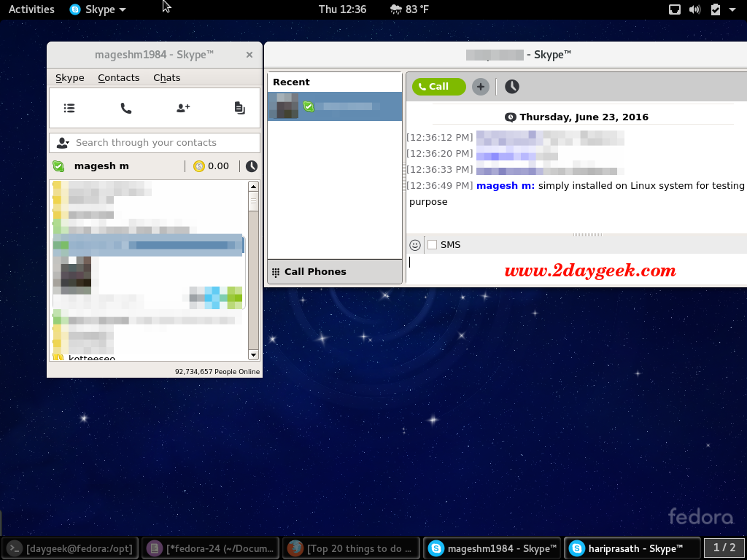Open the network status icon in top bar

pyautogui.click(x=675, y=9)
